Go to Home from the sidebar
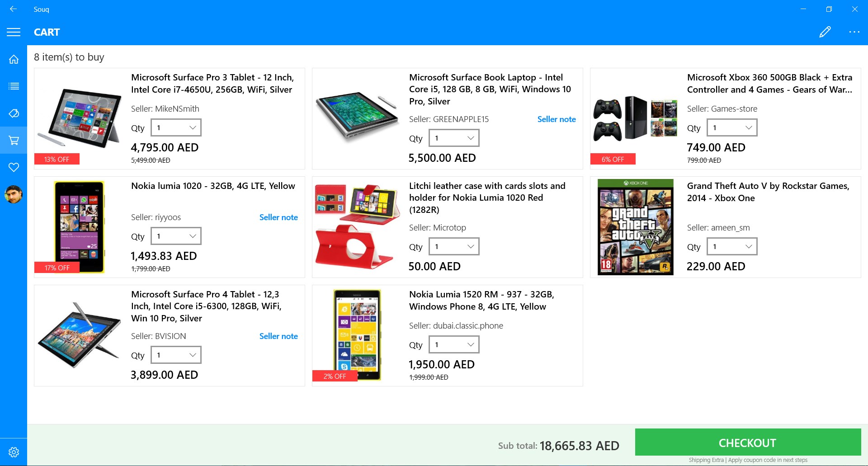Screen dimensions: 868x466 pyautogui.click(x=14, y=59)
